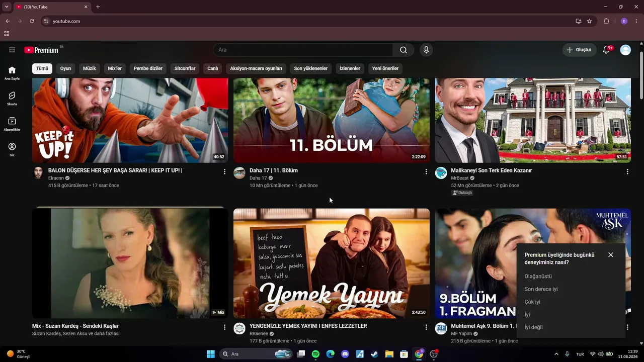Click the MF Yapım channel avatar
This screenshot has width=644, height=362.
(441, 328)
